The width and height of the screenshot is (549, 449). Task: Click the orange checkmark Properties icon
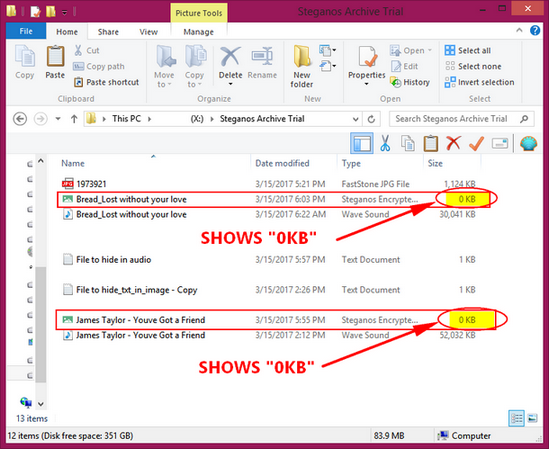(477, 143)
